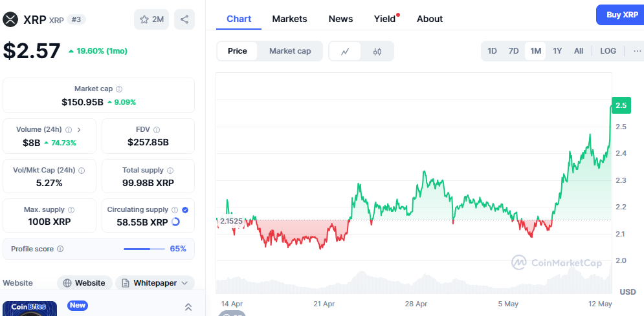Open the Chart tab
The width and height of the screenshot is (644, 316).
(239, 19)
